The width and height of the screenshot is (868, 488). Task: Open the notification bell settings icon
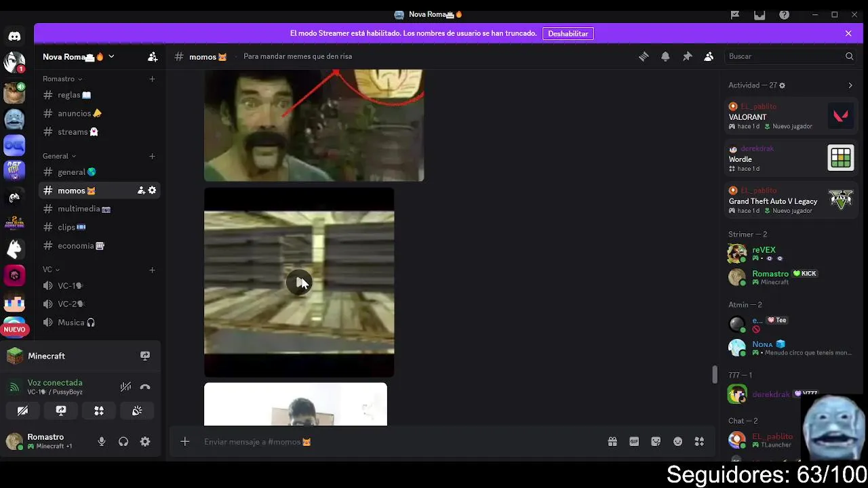[x=665, y=57]
